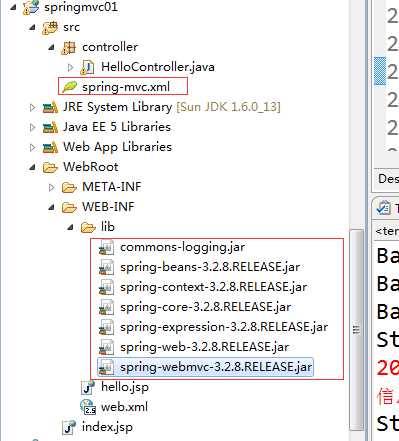Click the lib folder icon
Screen dimensions: 399x441
coord(88,228)
